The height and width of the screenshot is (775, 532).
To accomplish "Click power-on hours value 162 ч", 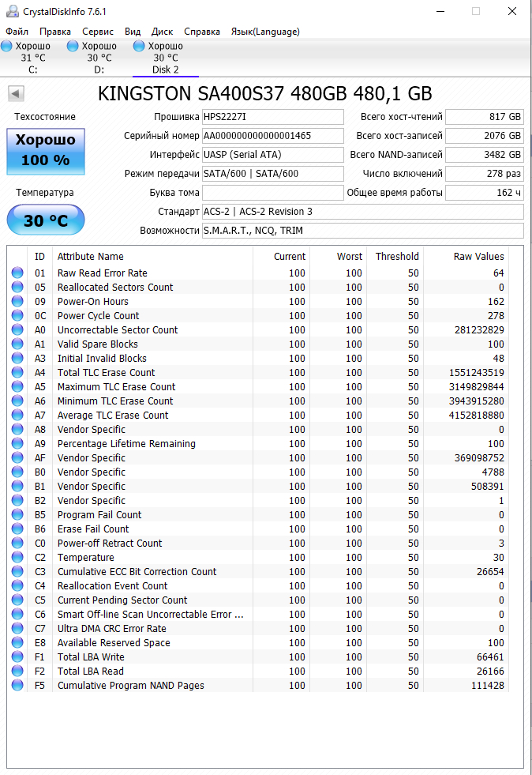I will coord(484,192).
